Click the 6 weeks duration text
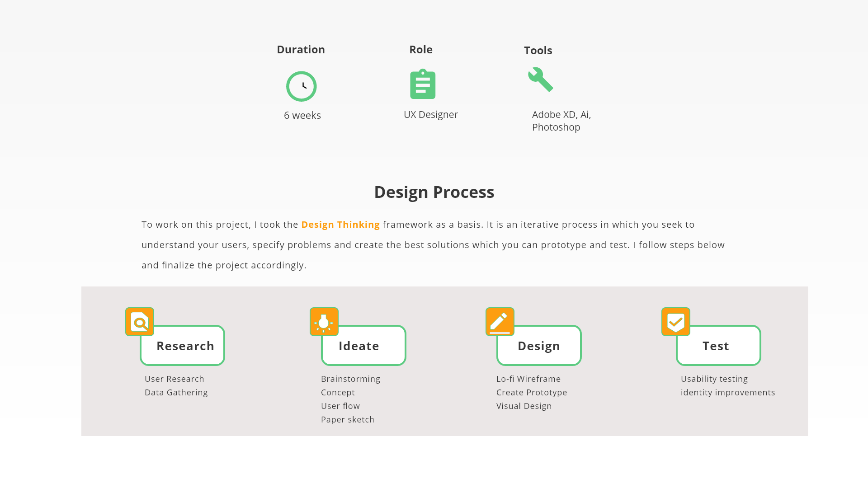The height and width of the screenshot is (488, 868). click(302, 115)
